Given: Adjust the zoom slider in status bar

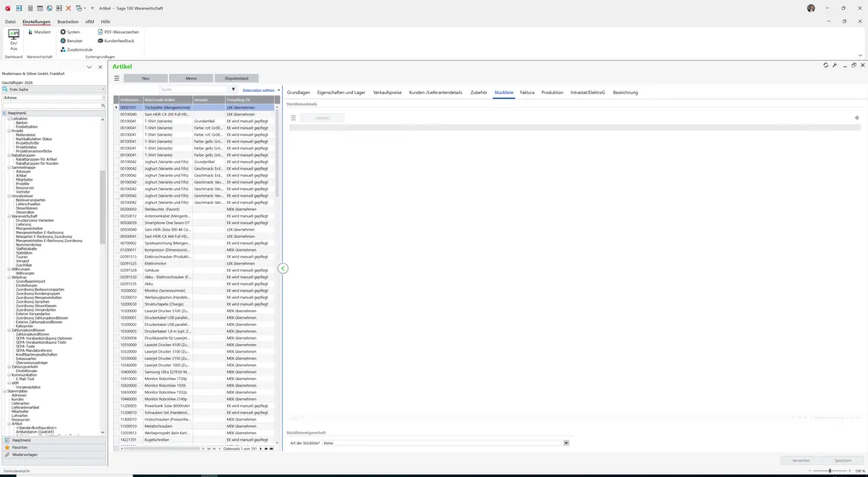Looking at the screenshot, I should 830,470.
